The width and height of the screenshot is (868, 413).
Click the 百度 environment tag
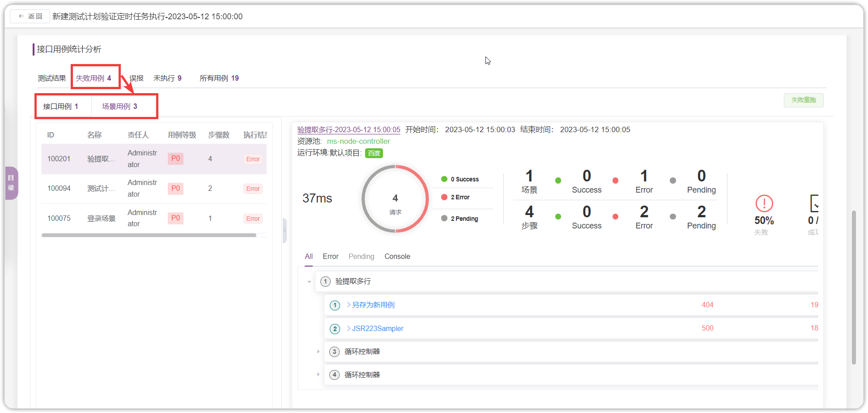[x=374, y=153]
